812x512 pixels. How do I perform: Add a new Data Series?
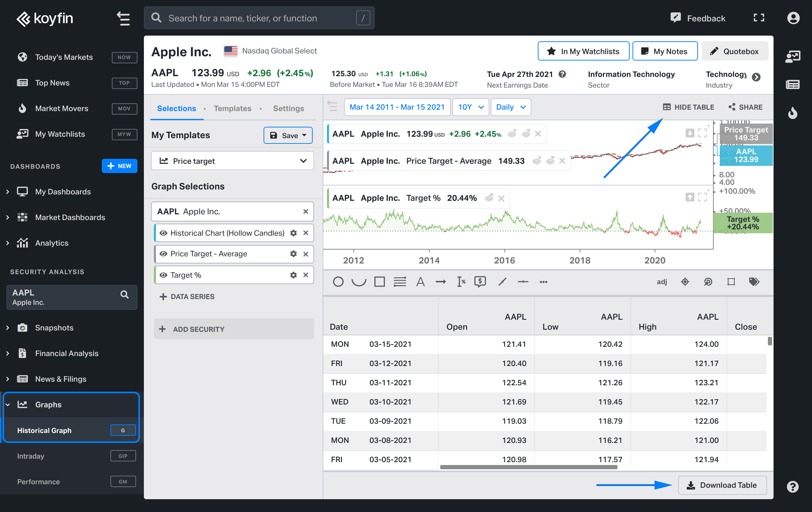187,297
